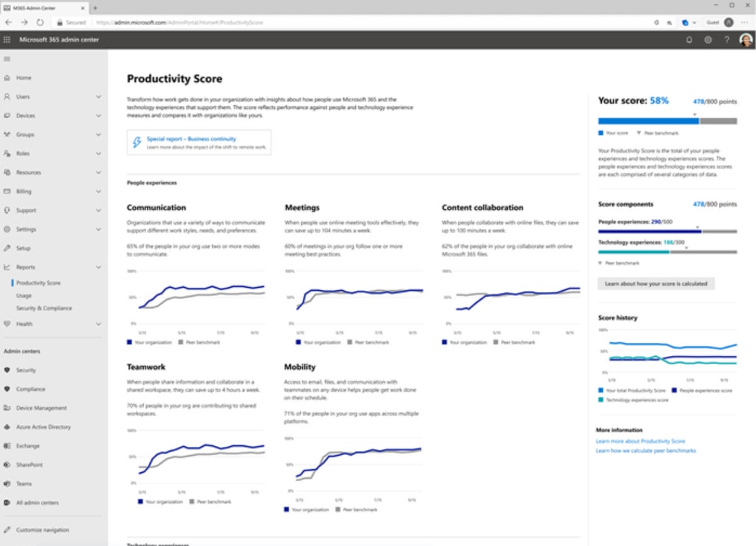Image resolution: width=756 pixels, height=546 pixels.
Task: Click the Groups icon in sidebar
Action: (x=7, y=135)
